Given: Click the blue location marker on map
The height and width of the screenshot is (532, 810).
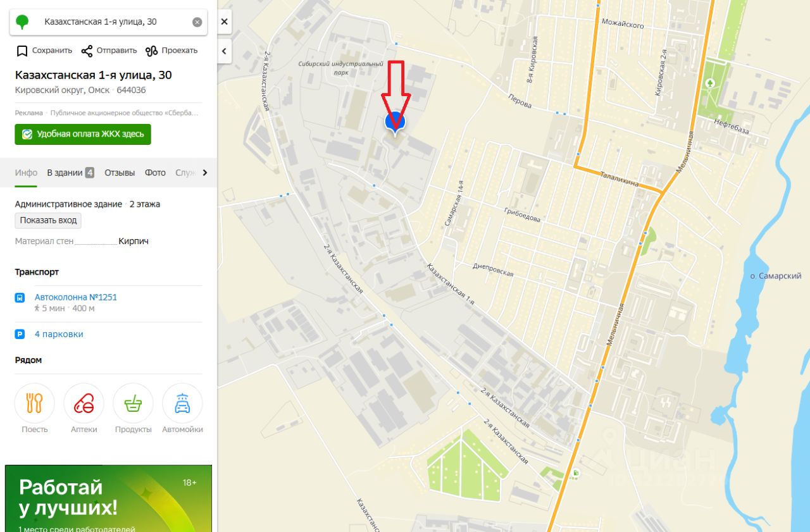Looking at the screenshot, I should (396, 123).
